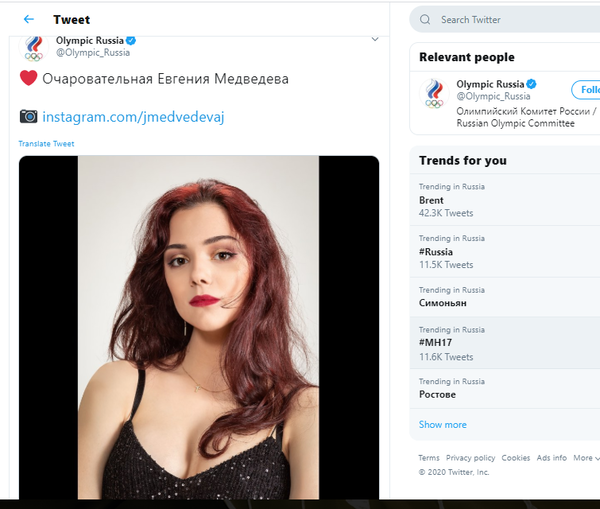The image size is (600, 509).
Task: Click Translate Tweet
Action: [x=46, y=144]
